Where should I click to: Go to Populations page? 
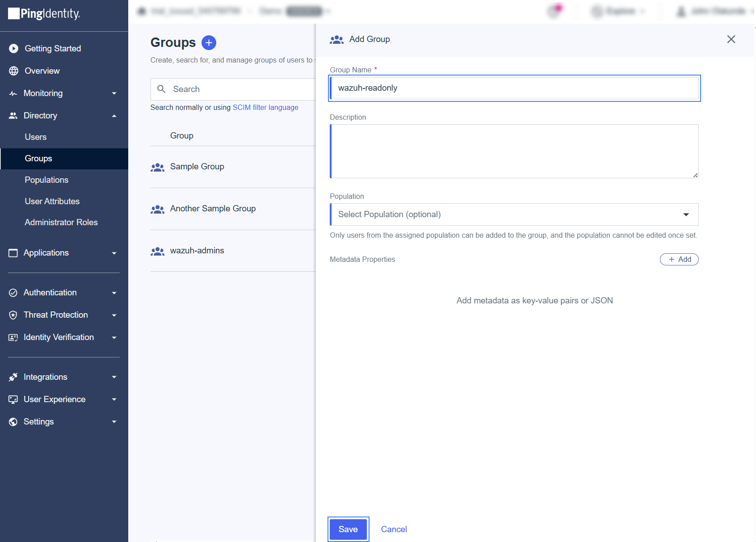tap(46, 180)
